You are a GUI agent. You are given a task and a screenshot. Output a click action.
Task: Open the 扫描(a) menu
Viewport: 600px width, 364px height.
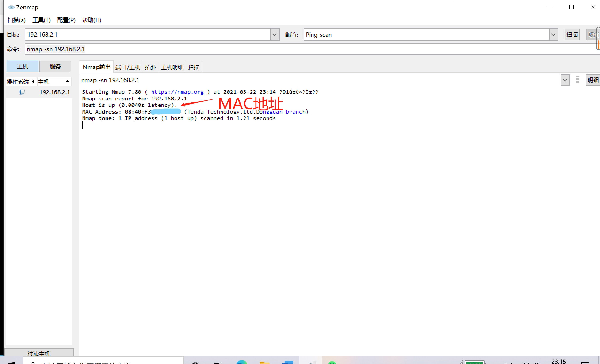(x=16, y=20)
